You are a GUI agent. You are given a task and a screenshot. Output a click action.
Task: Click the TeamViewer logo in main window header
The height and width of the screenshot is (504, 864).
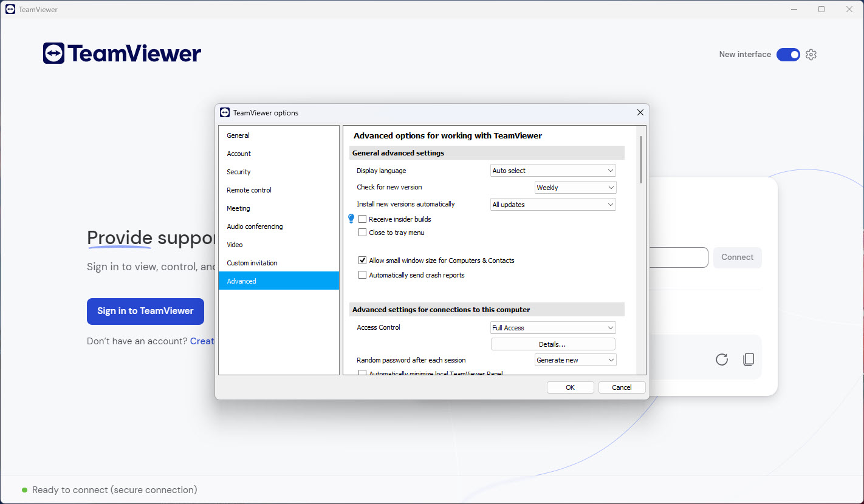(x=122, y=53)
